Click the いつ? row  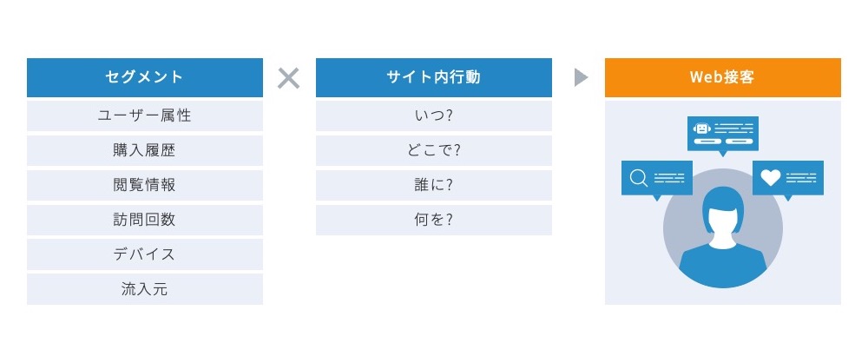(x=433, y=115)
